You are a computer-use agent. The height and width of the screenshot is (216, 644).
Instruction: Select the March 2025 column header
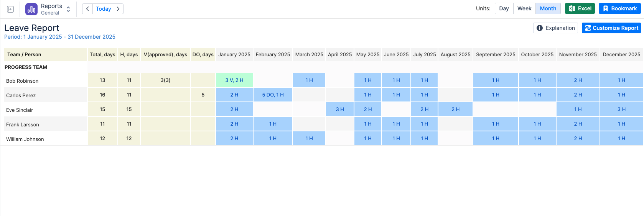click(x=309, y=54)
